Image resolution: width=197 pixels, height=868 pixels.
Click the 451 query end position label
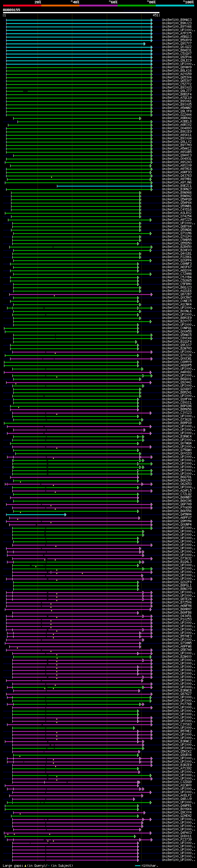coord(155,15)
